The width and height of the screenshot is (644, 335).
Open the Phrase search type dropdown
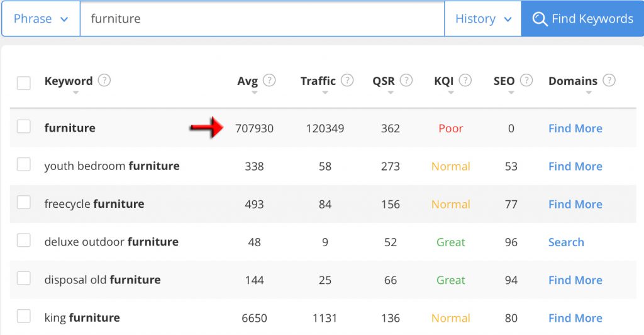[41, 18]
